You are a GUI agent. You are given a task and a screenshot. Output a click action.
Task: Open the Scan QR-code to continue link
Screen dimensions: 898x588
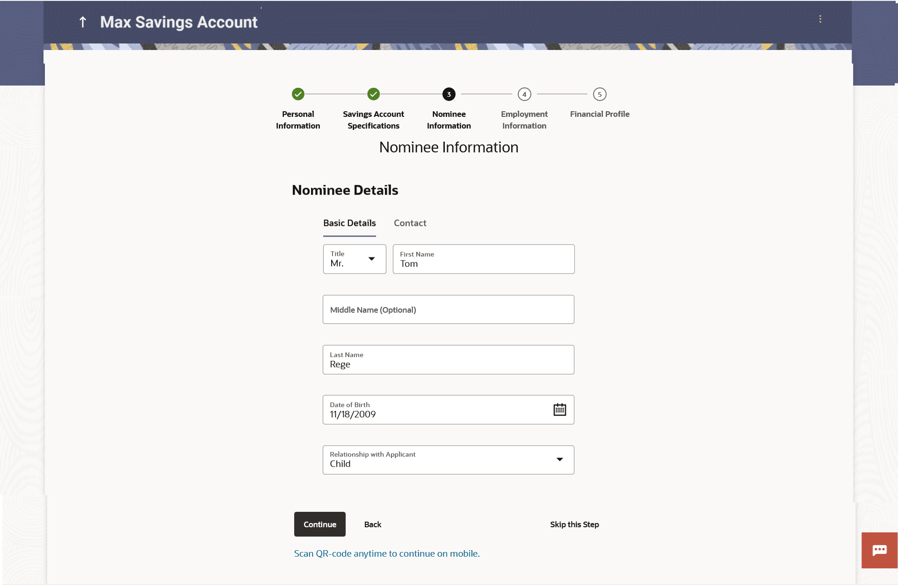point(386,553)
